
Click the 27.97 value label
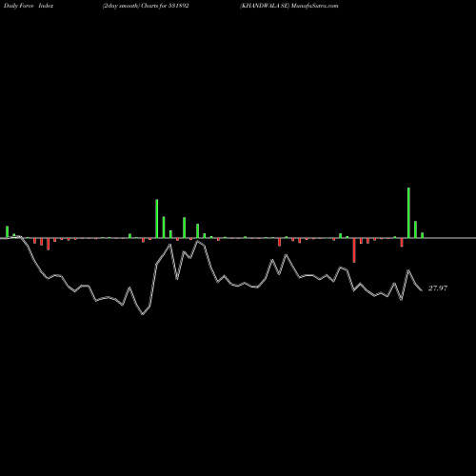point(438,288)
